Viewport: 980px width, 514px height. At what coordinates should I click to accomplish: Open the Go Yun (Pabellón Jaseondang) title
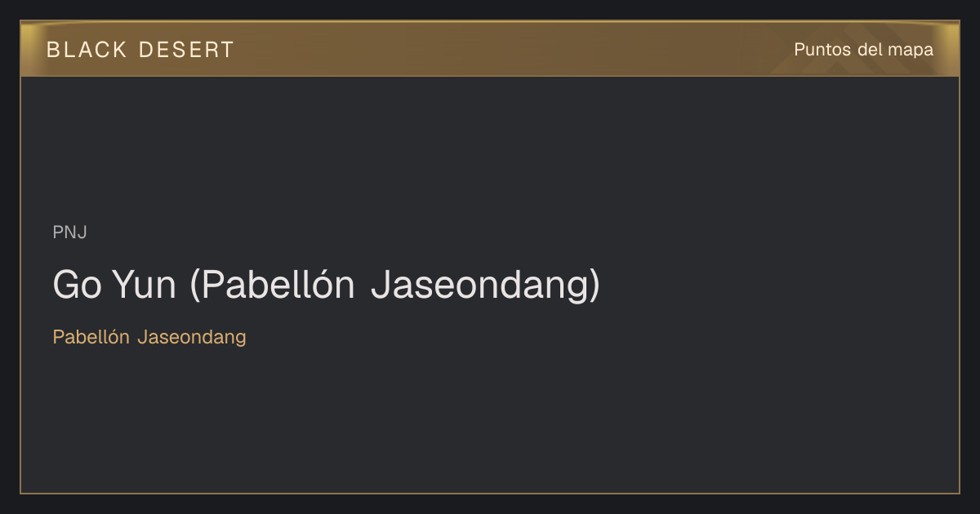(x=326, y=285)
